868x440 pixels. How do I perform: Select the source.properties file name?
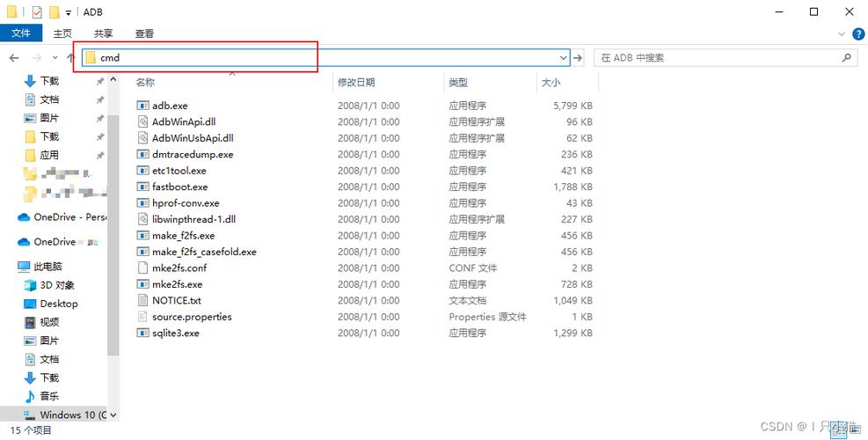point(192,317)
